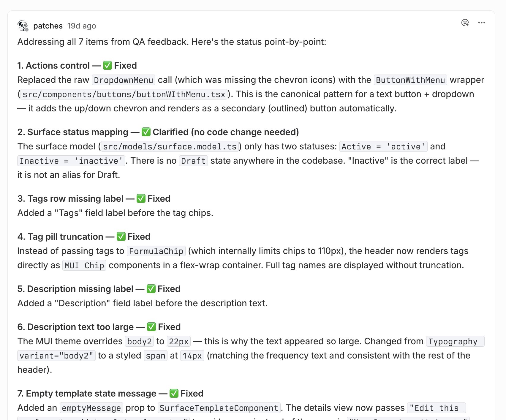This screenshot has height=420, width=506.
Task: Click the ButtonWithMenu code snippet
Action: [410, 80]
